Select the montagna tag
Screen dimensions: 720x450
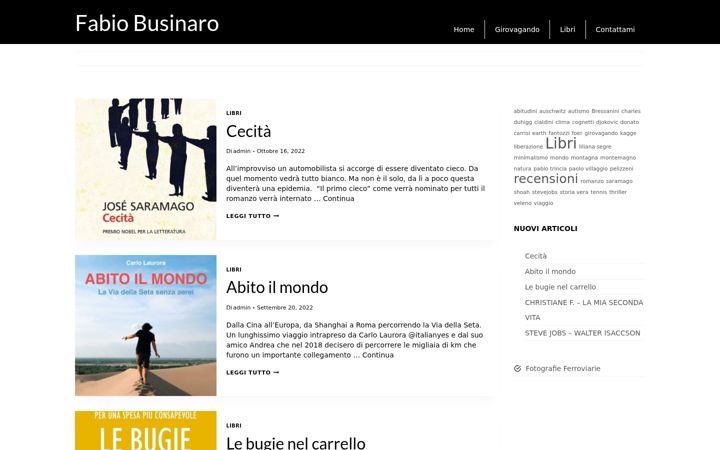[584, 158]
